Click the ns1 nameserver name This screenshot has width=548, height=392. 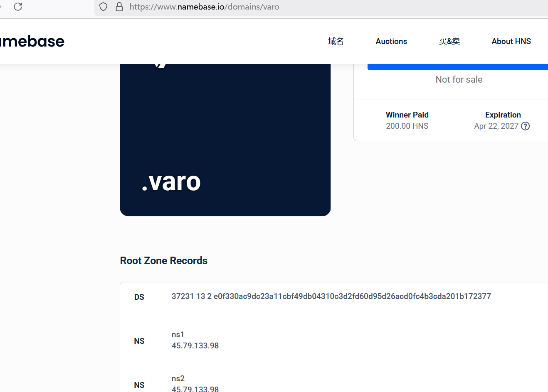tap(178, 335)
